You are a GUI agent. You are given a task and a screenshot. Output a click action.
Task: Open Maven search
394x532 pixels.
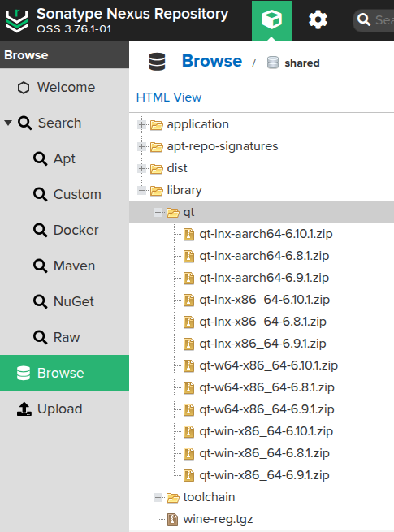tap(64, 266)
